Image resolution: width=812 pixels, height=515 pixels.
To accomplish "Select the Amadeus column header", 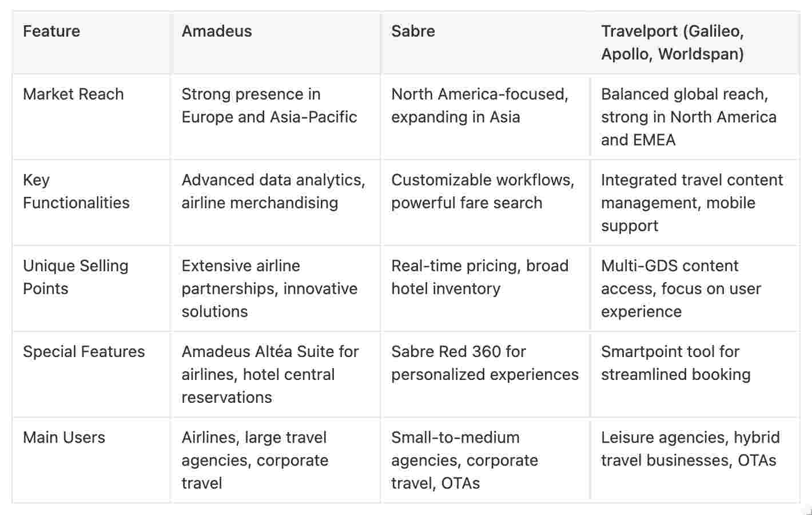I will coord(217,31).
